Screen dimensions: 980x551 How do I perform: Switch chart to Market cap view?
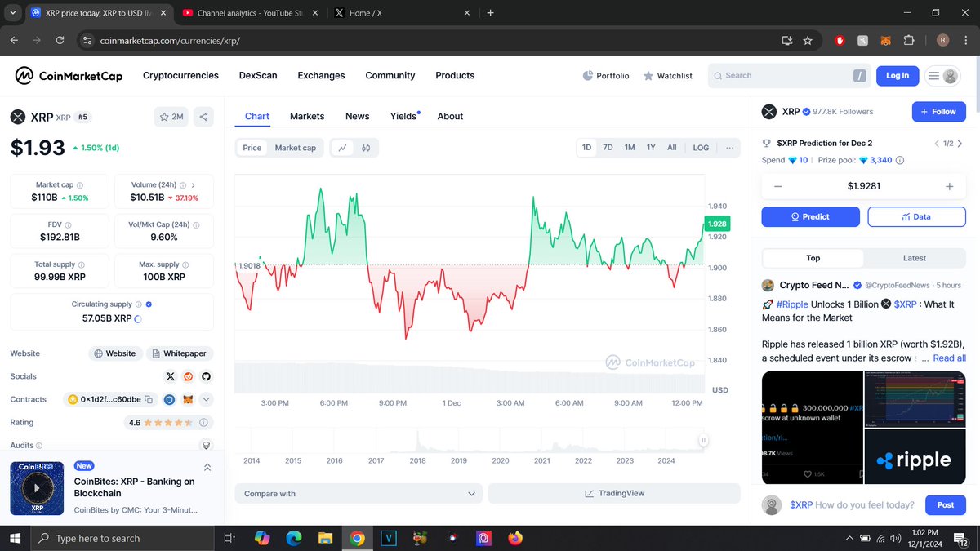click(x=295, y=148)
